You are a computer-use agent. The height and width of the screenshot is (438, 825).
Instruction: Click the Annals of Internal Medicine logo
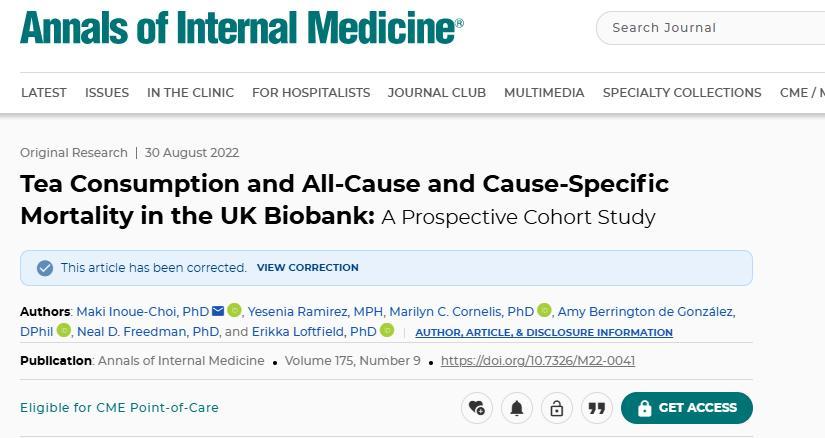pos(242,28)
